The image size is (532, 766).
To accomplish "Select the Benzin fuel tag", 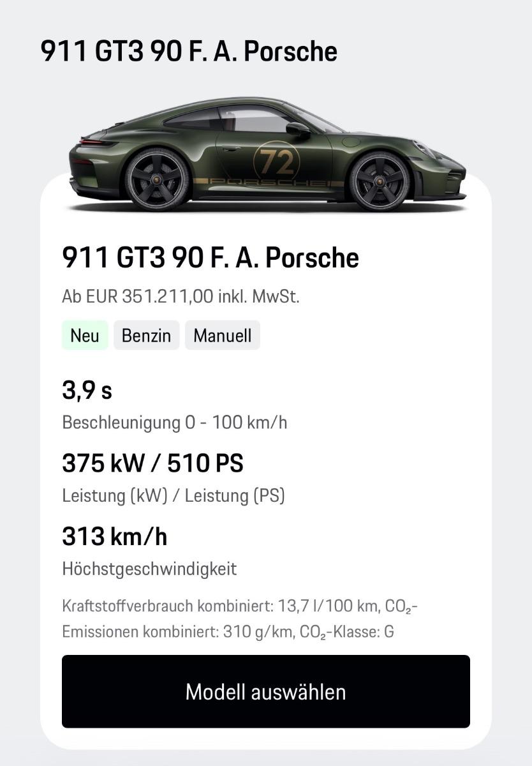I will (x=146, y=335).
